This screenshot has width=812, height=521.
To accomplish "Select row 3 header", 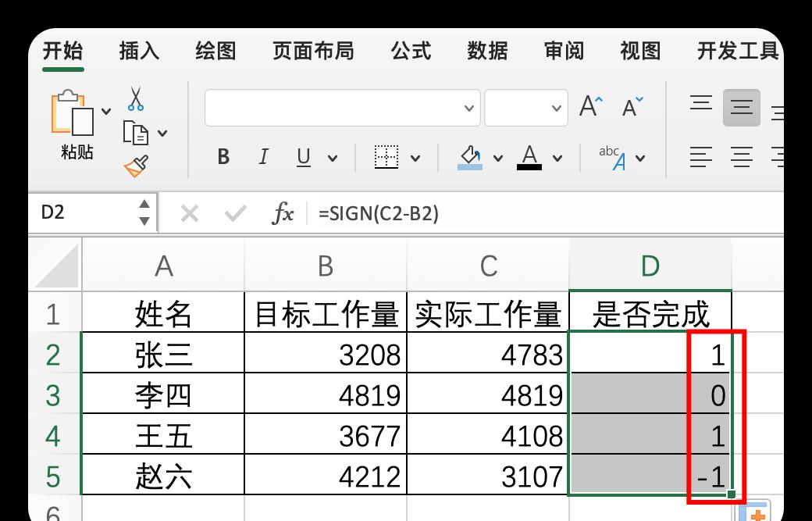I will point(54,395).
